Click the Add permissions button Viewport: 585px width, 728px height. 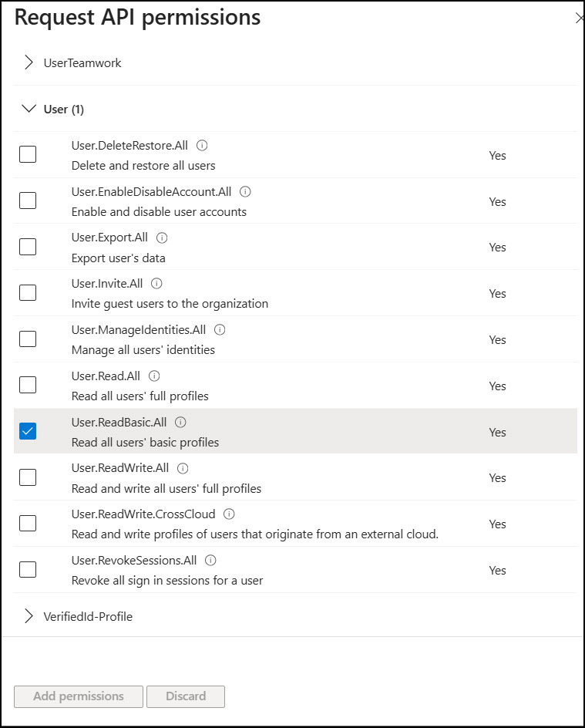coord(79,696)
